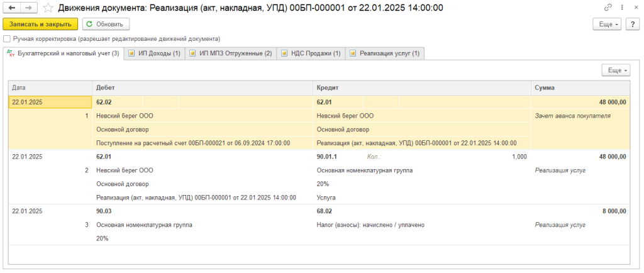Click the Обновить refresh button
Viewport: 644px width, 273px height.
[x=106, y=24]
